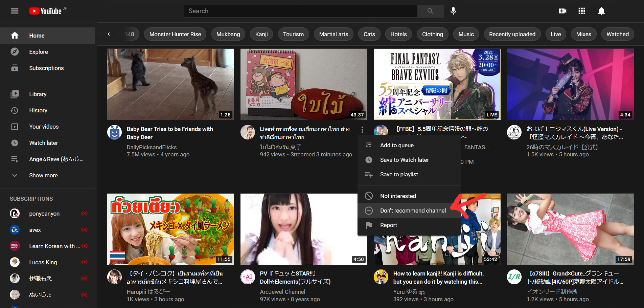
Task: Click the I/R channel avatar
Action: coord(514,277)
